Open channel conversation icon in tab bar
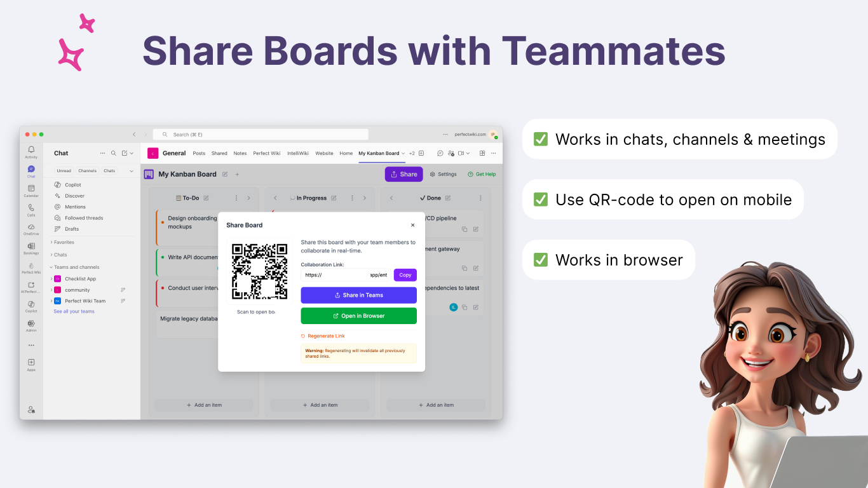The width and height of the screenshot is (868, 488). pyautogui.click(x=440, y=153)
